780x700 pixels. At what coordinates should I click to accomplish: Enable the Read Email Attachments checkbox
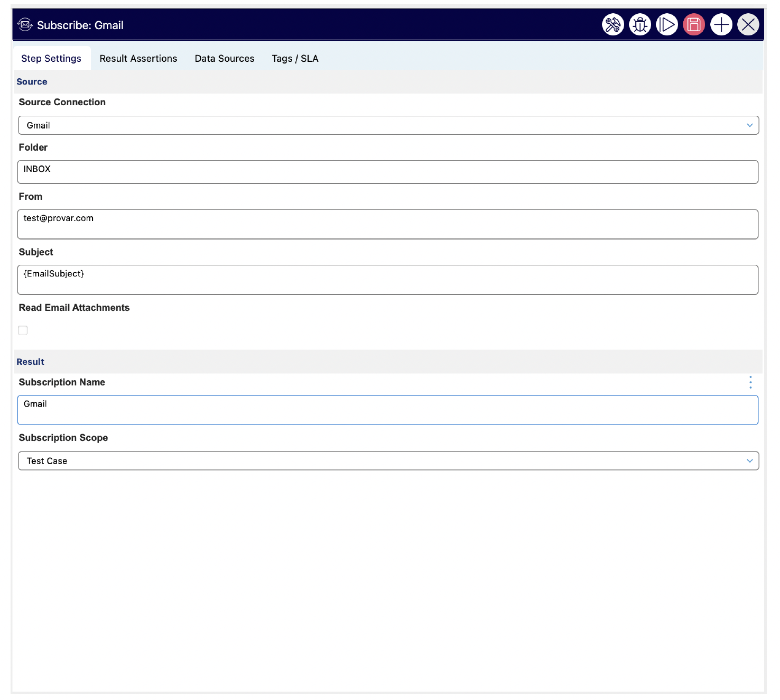pos(23,330)
